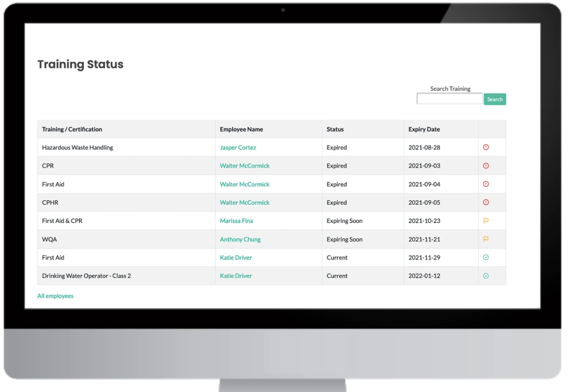Click the Search button
Viewport: 568px width, 392px height.
[495, 99]
